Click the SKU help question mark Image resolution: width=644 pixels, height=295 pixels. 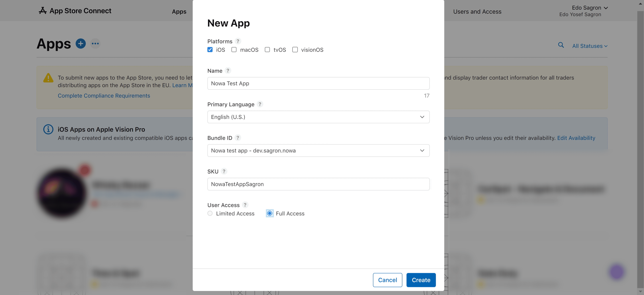click(x=224, y=171)
